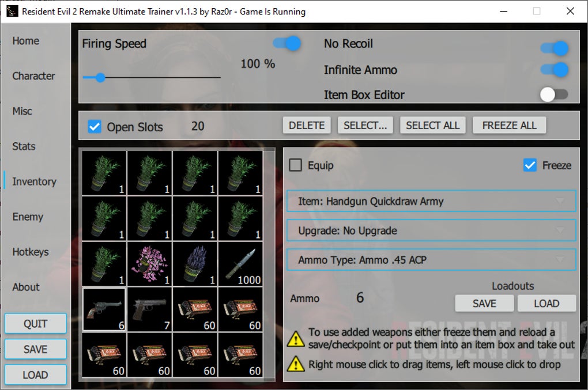Select the last green herb in the top row
The width and height of the screenshot is (588, 390).
(240, 173)
